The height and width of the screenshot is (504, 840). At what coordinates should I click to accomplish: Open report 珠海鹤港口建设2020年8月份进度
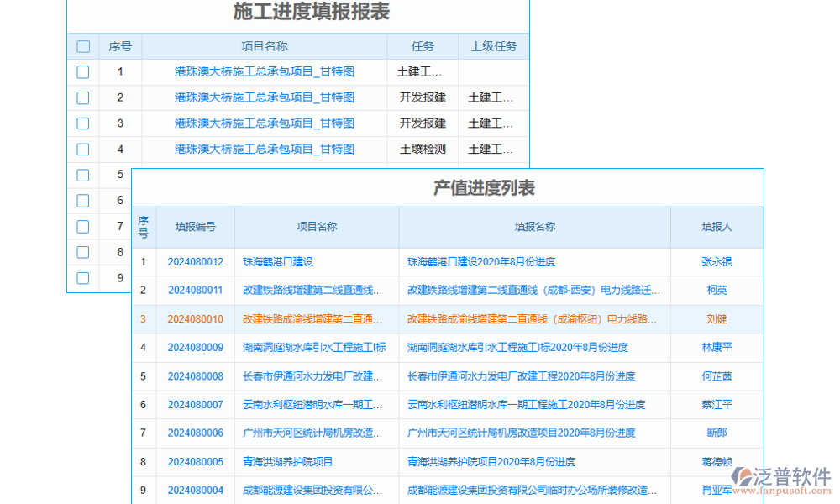pos(481,262)
